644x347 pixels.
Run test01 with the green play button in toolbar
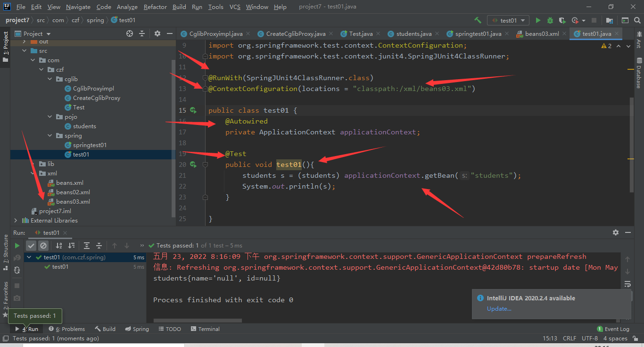(538, 20)
